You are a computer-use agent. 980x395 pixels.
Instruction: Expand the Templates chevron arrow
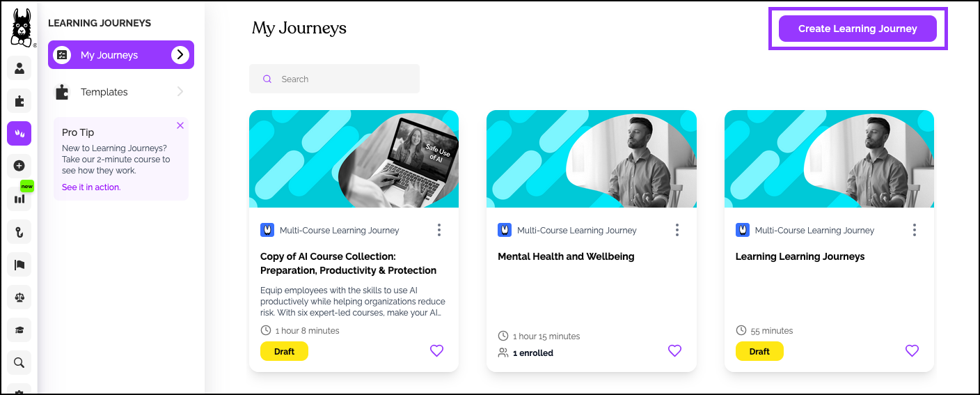pos(180,92)
